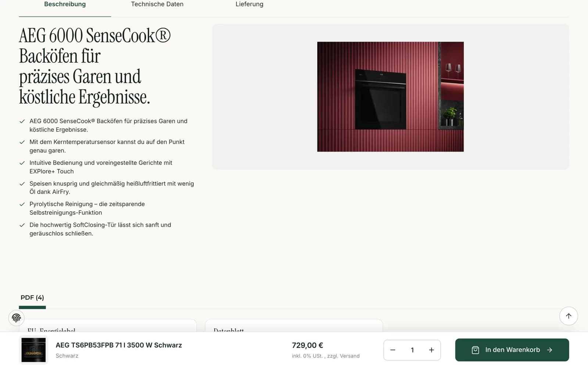Switch to the Lieferung tab
This screenshot has width=588, height=368.
[249, 4]
